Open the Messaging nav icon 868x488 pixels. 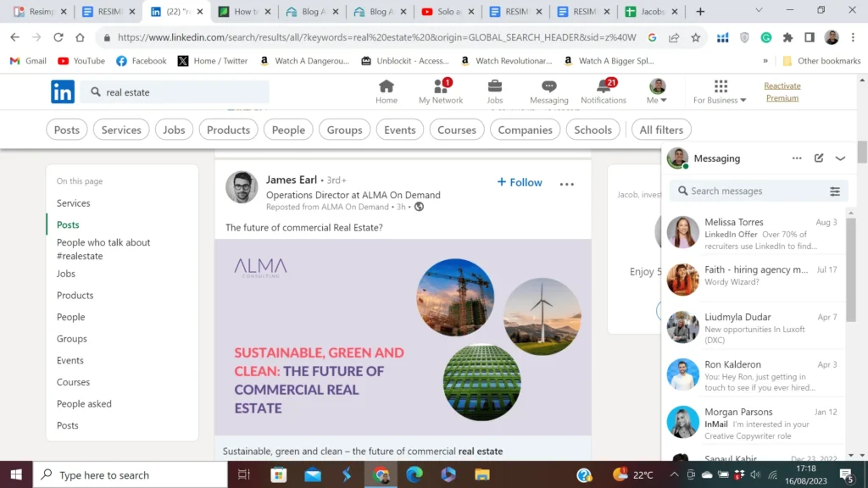pos(548,91)
